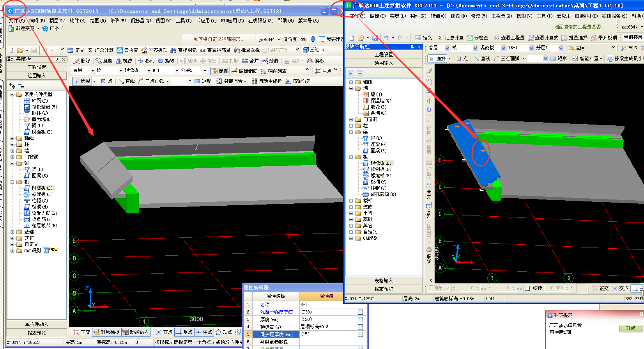644x349 pixels.
Task: Click 按梁分割 tool
Action: 298,81
